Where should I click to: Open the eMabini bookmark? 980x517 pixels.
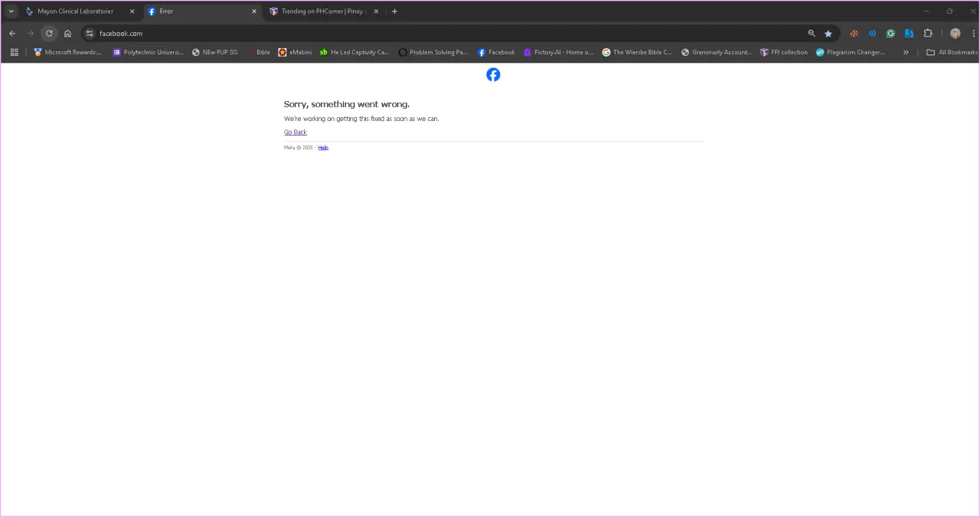295,52
